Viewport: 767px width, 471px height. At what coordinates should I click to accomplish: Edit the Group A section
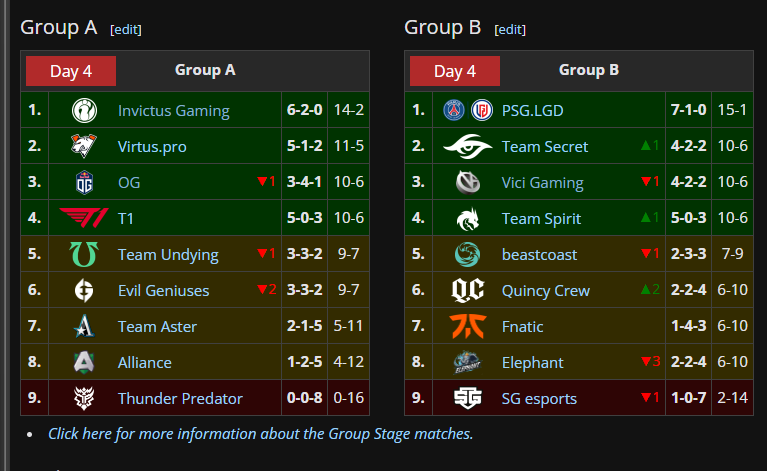[x=126, y=30]
